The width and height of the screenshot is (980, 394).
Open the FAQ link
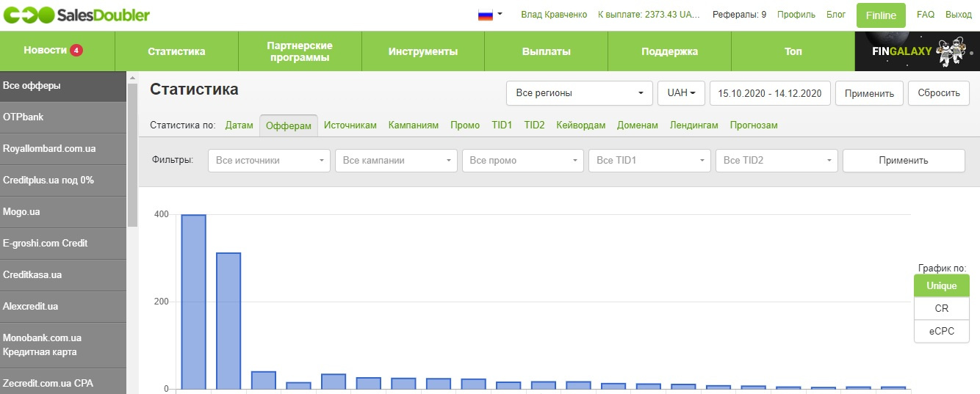pos(926,15)
